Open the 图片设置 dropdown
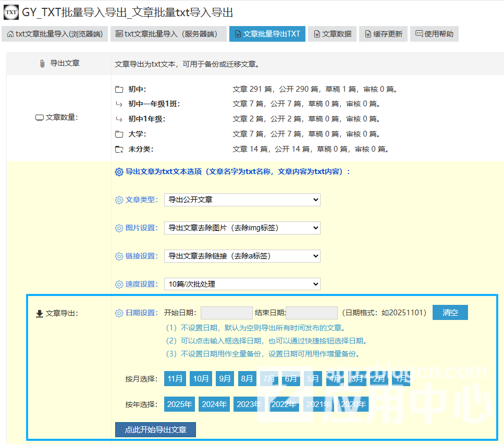Viewport: 504px width, 444px height. point(242,228)
